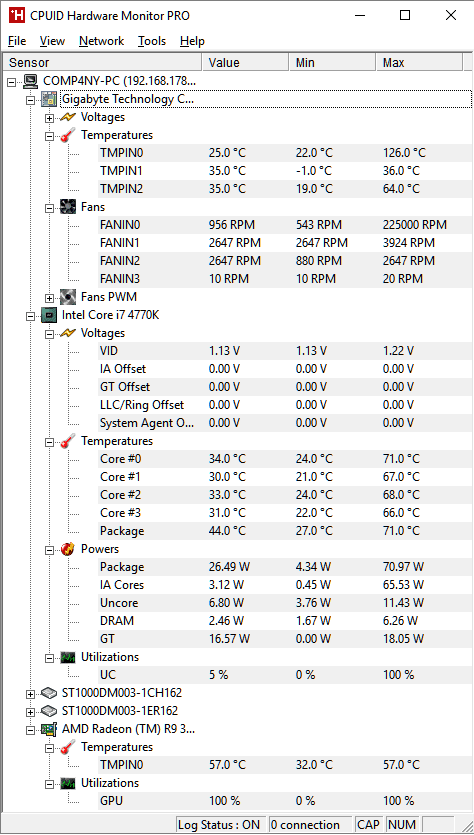474x835 pixels.
Task: Select the DRAM power row
Action: point(284,621)
